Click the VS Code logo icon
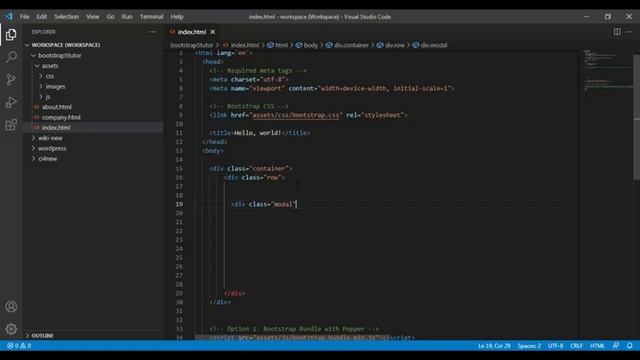 [9, 17]
